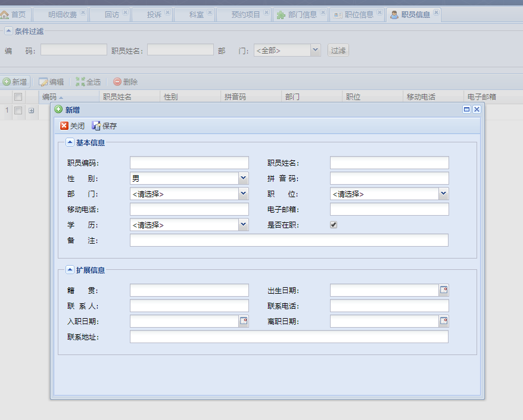Toggle the 是否在职 checkbox

334,225
